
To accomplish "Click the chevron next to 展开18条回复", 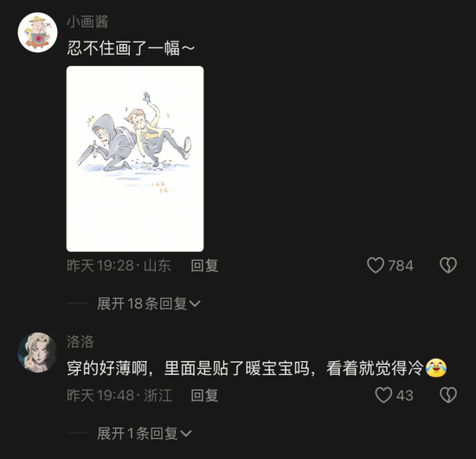I will 195,303.
